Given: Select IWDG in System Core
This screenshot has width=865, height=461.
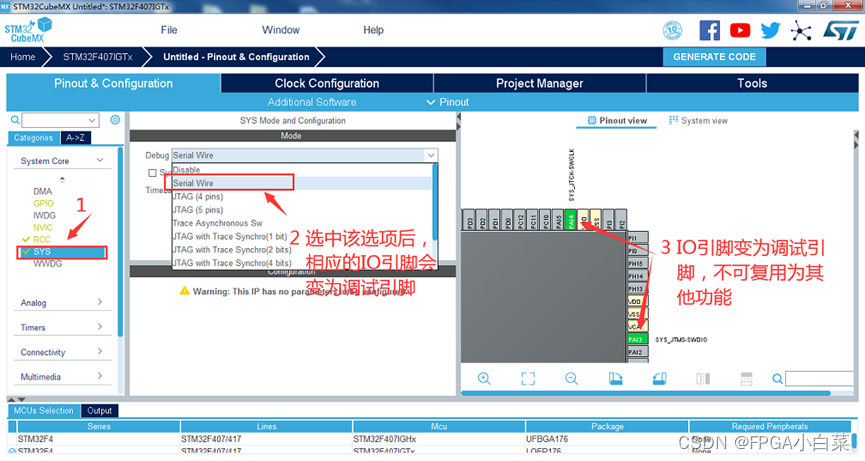Looking at the screenshot, I should (44, 216).
